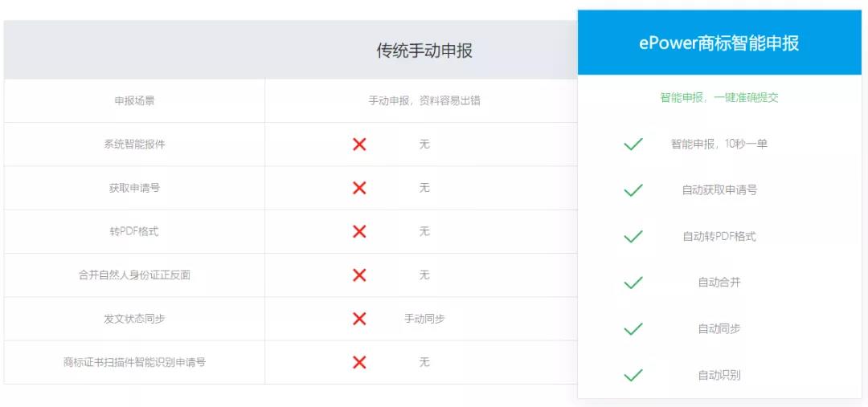
Task: Click the 系统智能报件 row label
Action: coord(134,144)
